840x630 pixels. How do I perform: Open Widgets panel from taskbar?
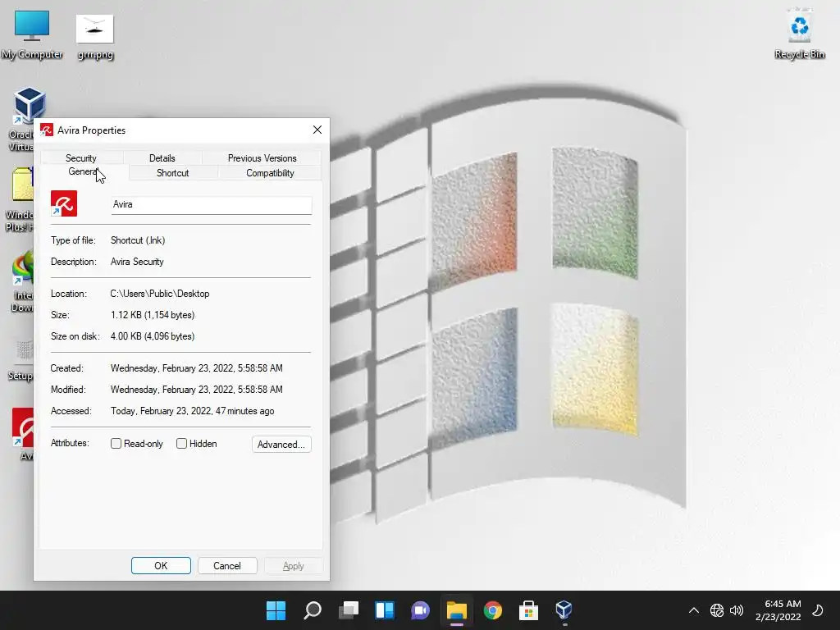click(385, 610)
